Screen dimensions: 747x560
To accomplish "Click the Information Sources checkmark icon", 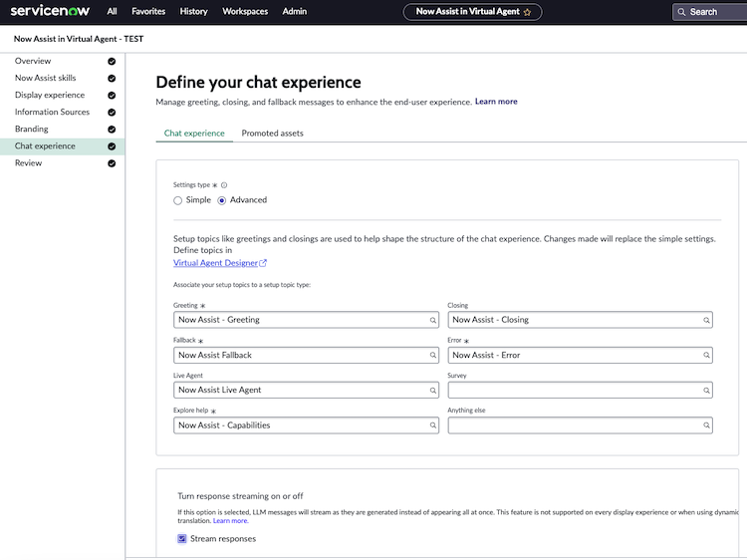I will 112,113.
